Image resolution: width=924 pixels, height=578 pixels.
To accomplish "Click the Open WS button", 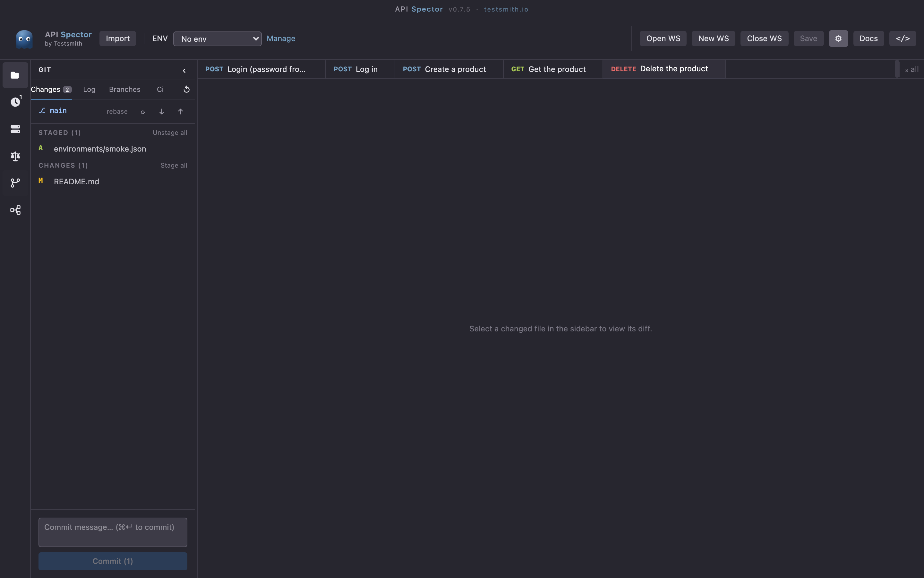I will 663,39.
